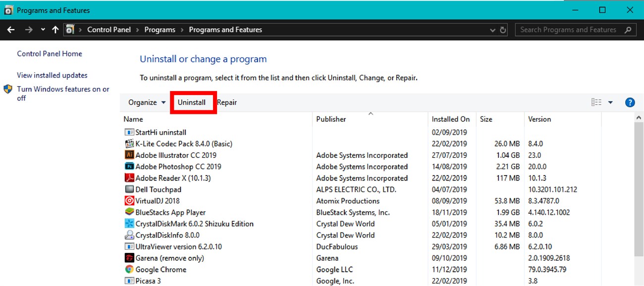This screenshot has width=644, height=286.
Task: Sort the list by Publisher column header
Action: pyautogui.click(x=331, y=119)
